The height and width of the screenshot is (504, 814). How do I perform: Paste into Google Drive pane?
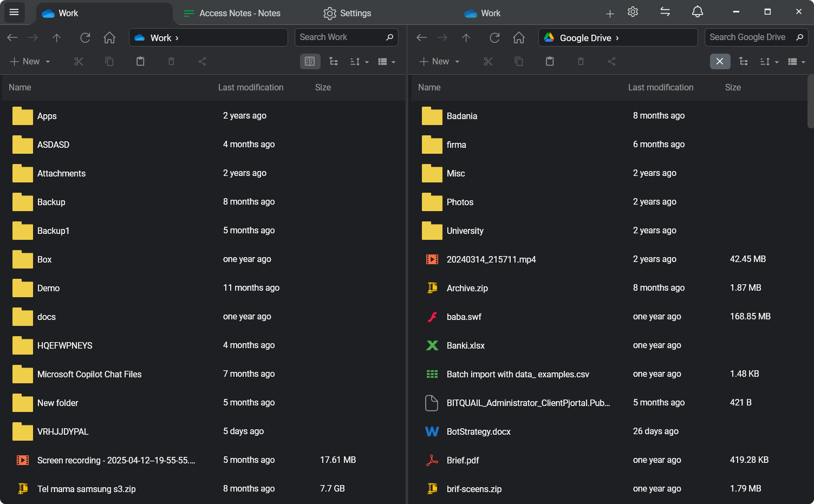pos(550,61)
